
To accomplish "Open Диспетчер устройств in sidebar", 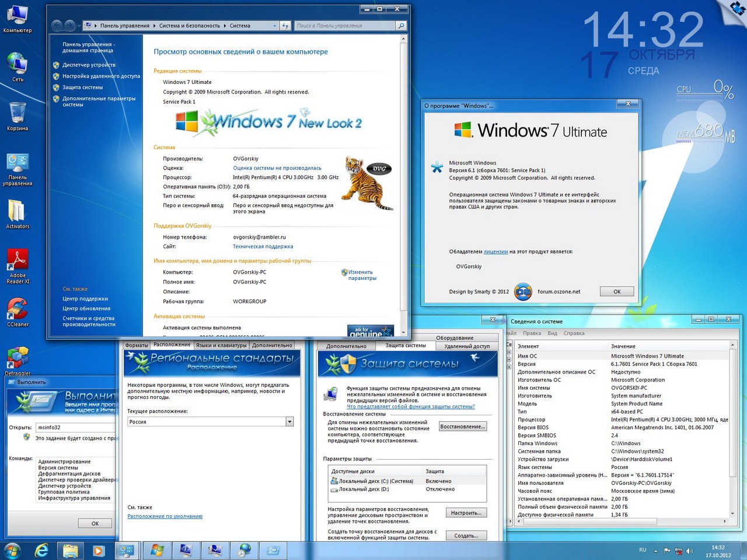I will 89,65.
